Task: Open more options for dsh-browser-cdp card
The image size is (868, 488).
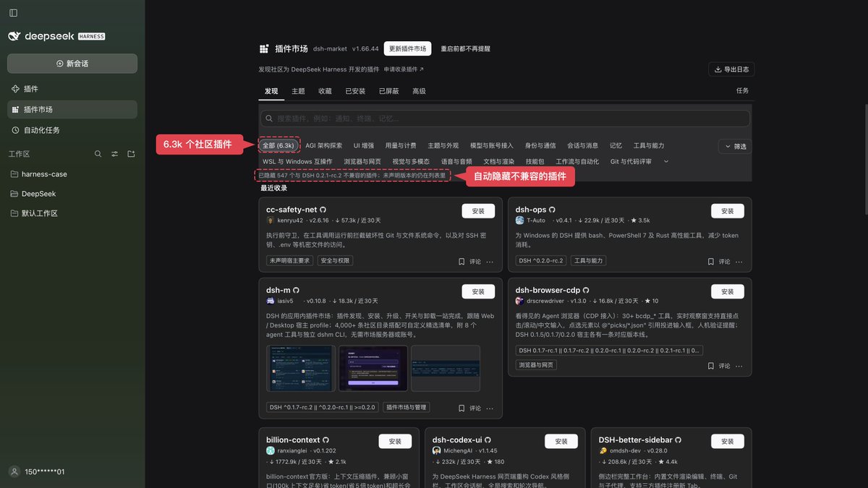Action: (739, 367)
